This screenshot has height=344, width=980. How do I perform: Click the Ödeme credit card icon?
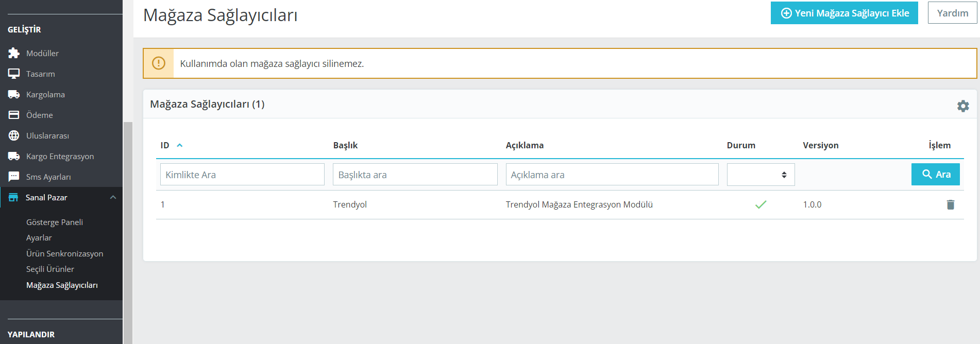[14, 115]
